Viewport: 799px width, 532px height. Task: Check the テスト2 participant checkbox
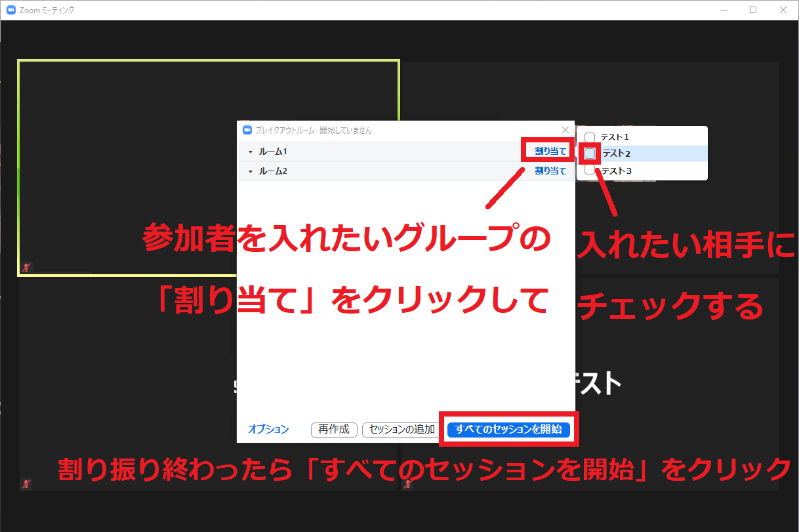pos(590,153)
